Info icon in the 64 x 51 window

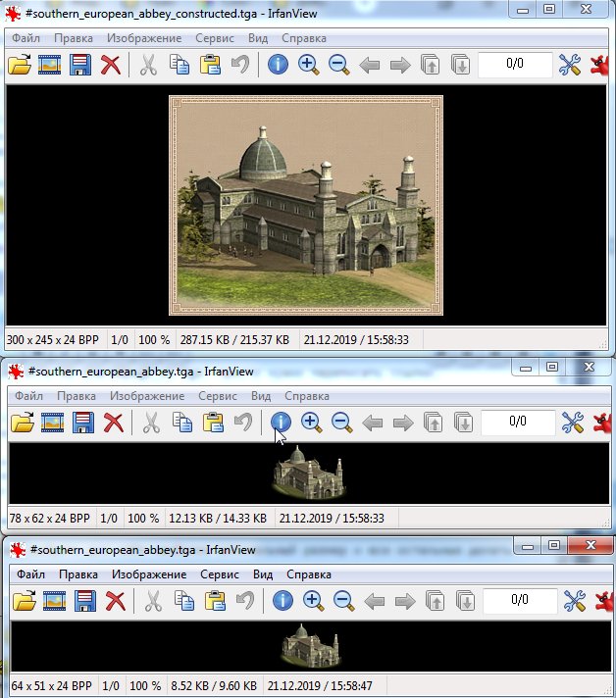282,601
